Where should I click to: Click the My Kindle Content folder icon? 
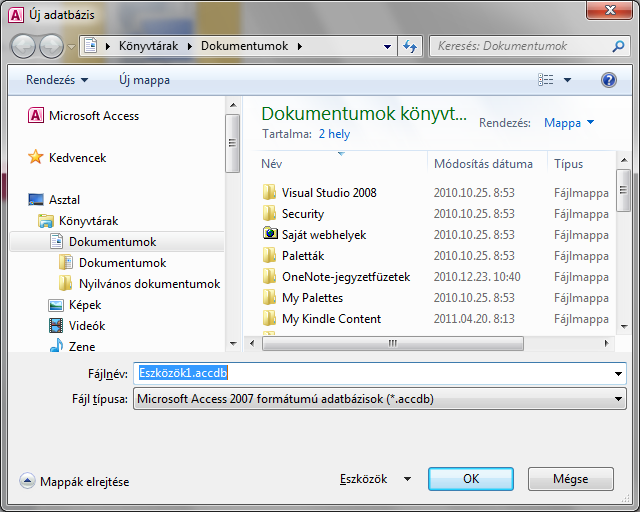tap(269, 318)
